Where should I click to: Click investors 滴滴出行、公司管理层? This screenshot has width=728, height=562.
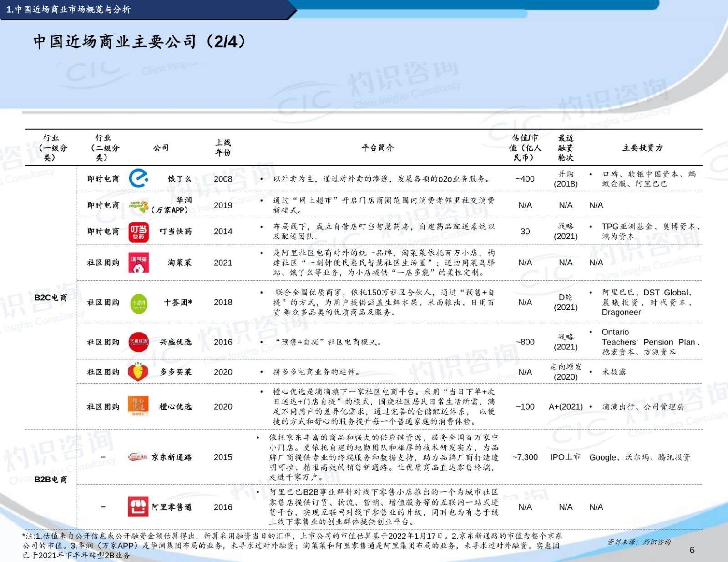[x=643, y=406]
